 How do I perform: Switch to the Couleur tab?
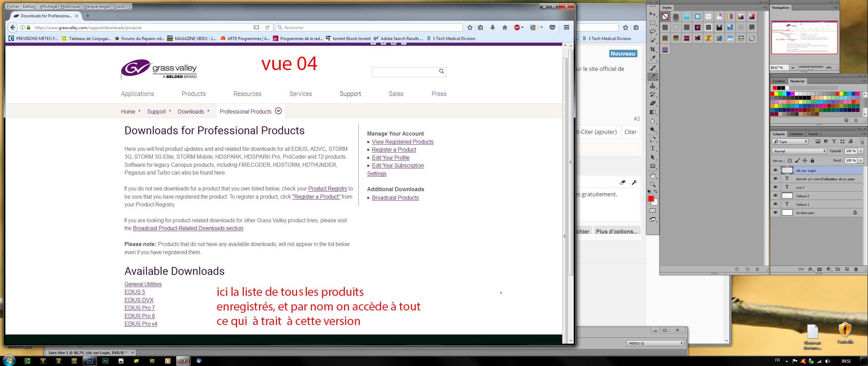[778, 81]
